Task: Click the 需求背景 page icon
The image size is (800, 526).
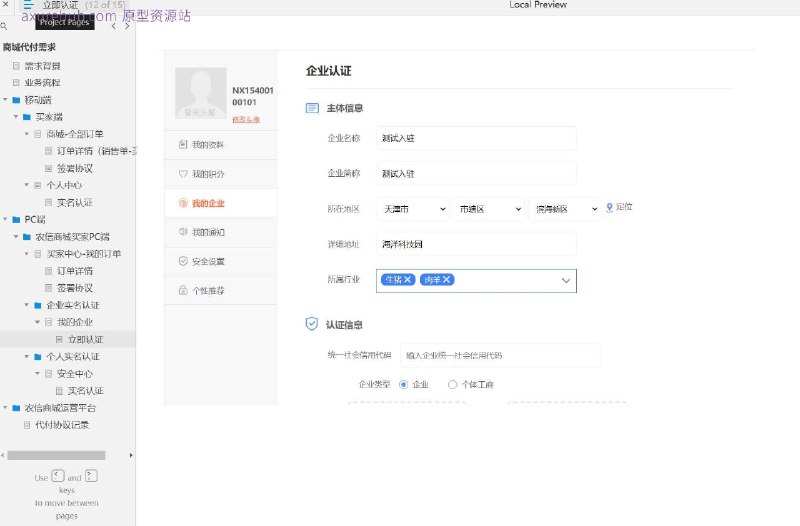Action: (16, 66)
